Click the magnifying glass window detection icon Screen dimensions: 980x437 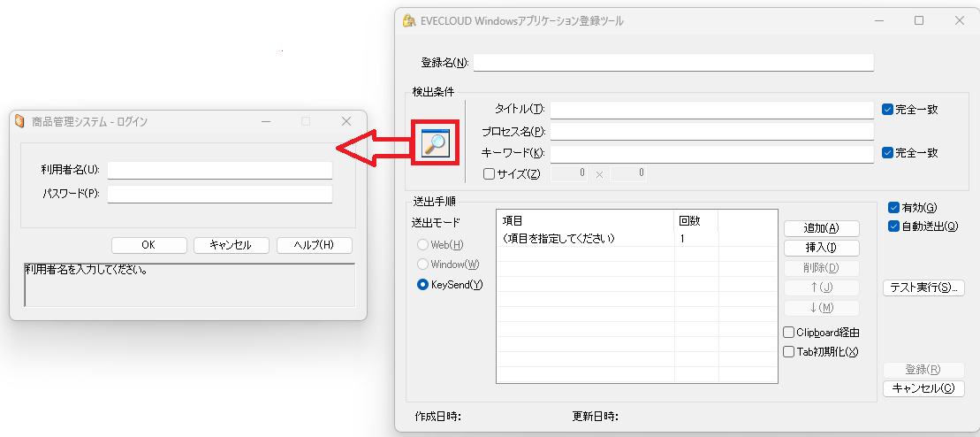[435, 142]
